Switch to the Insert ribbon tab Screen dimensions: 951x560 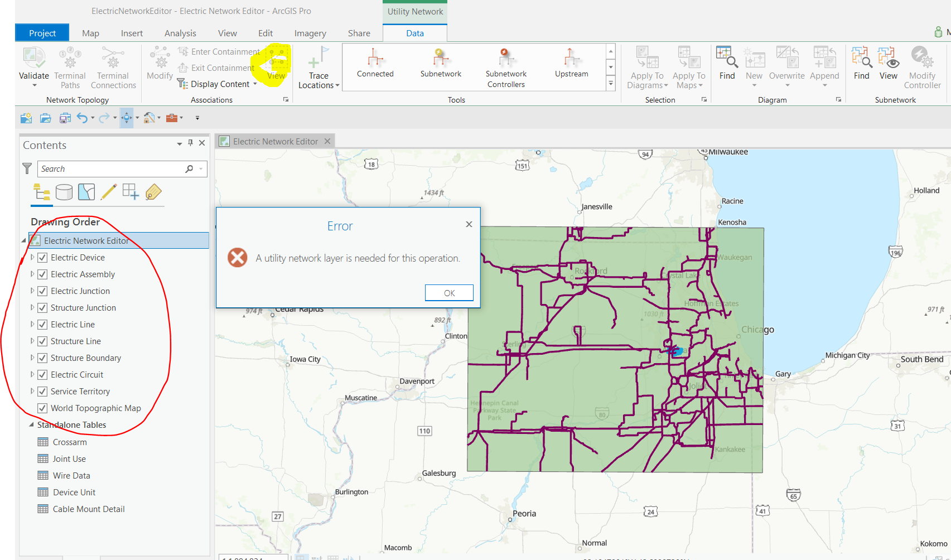[x=132, y=33]
